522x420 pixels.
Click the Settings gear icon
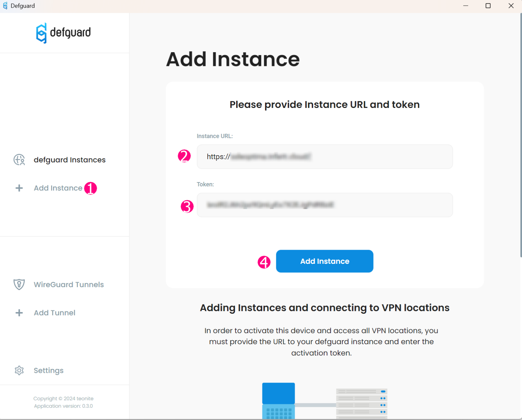click(x=19, y=370)
